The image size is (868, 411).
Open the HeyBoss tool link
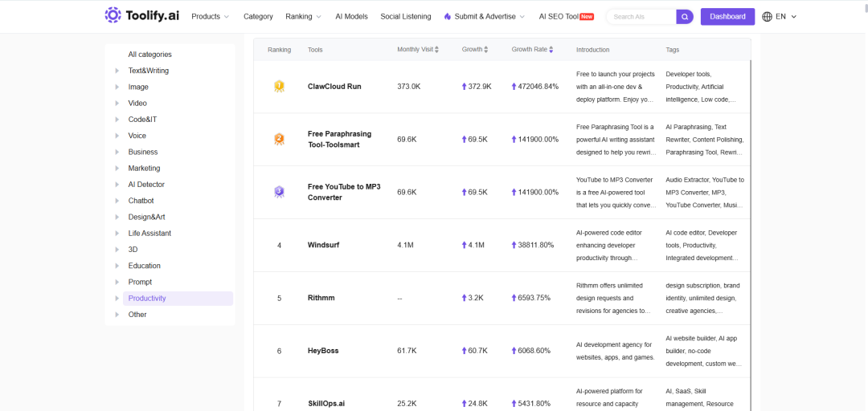[323, 351]
